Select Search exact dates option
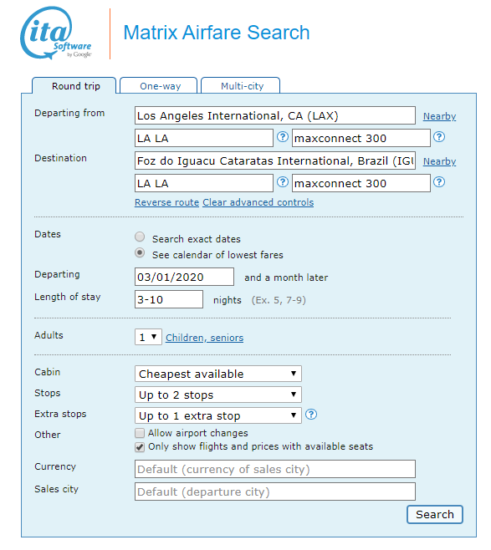This screenshot has width=491, height=550. click(140, 237)
